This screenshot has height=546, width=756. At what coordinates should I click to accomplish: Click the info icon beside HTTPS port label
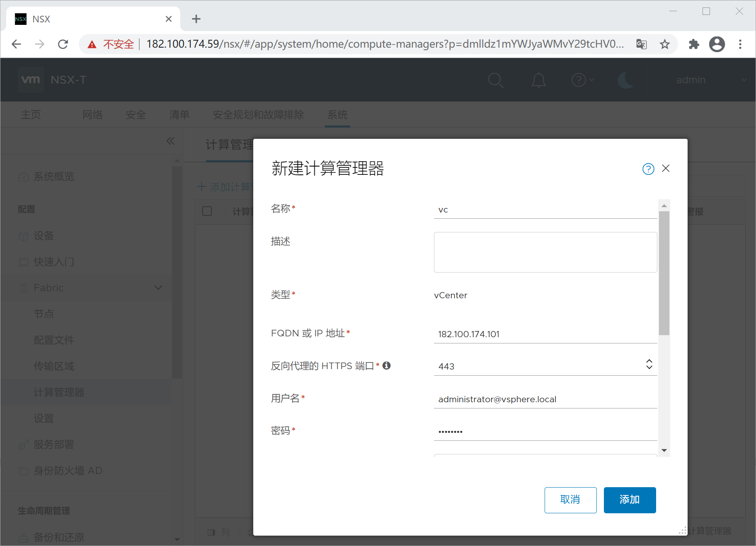(x=386, y=365)
